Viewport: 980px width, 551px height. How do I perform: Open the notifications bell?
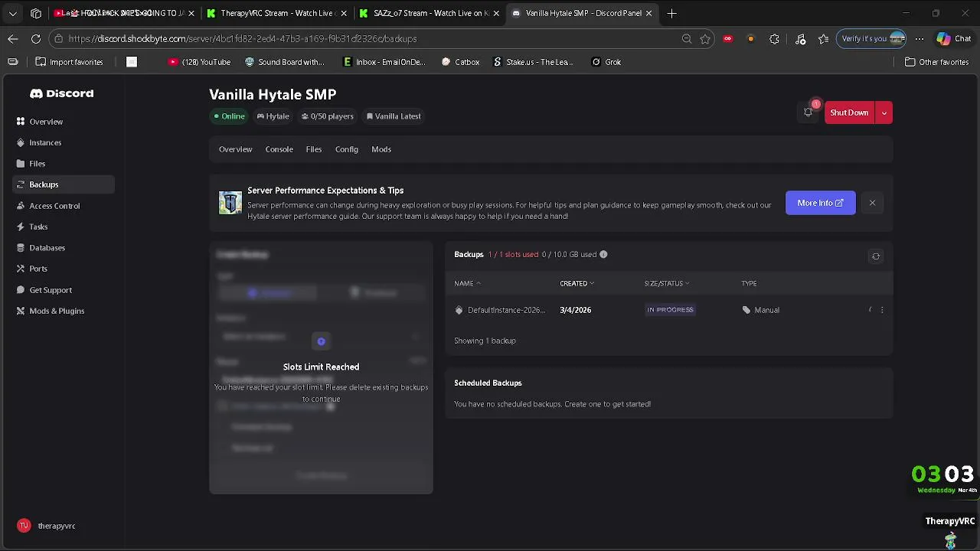(x=808, y=112)
